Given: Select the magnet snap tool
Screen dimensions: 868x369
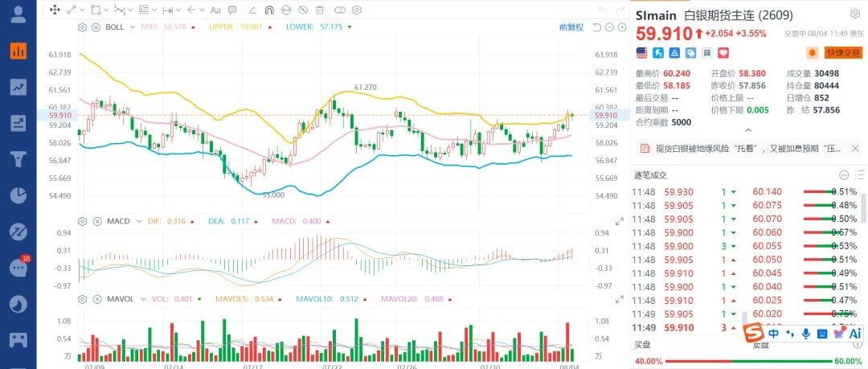Looking at the screenshot, I should (269, 10).
